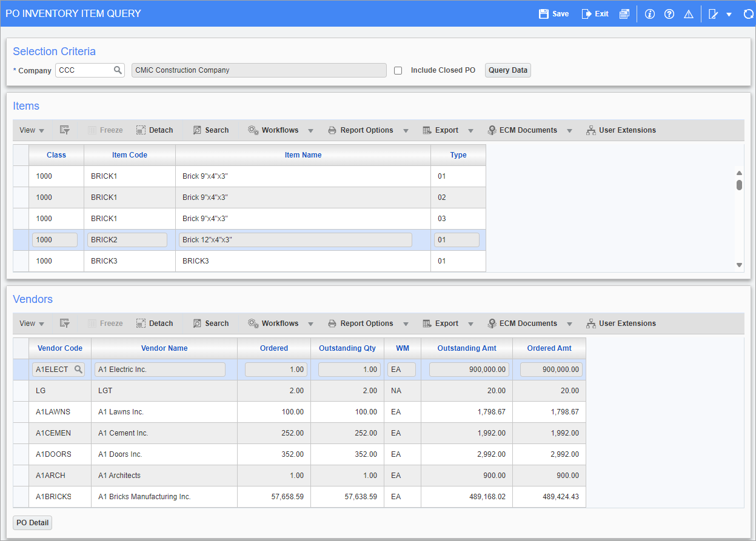Select the A1 Architects vendor row

(299, 476)
